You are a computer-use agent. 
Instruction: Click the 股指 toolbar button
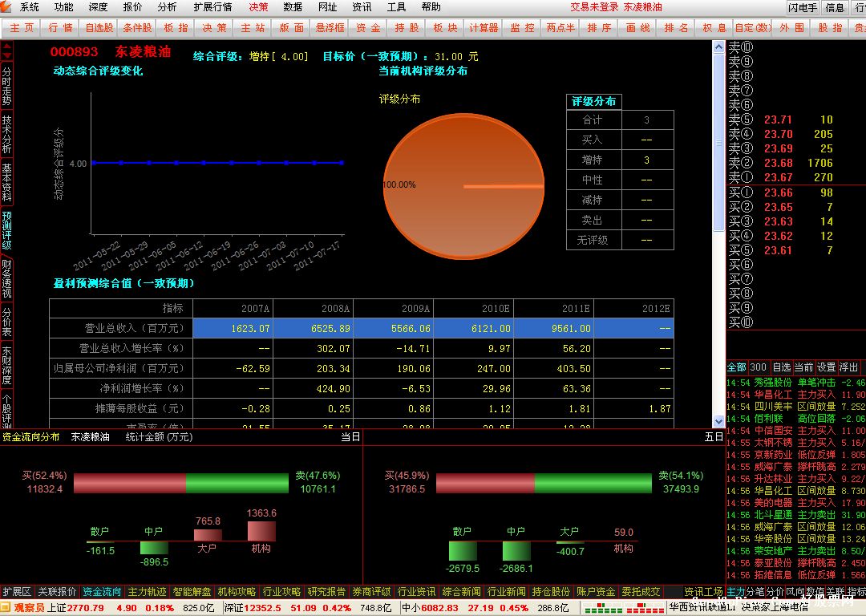(830, 27)
